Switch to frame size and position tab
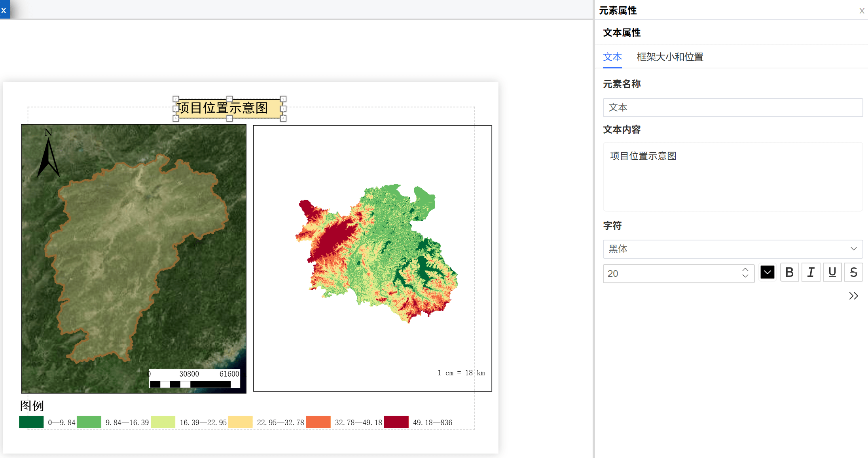Screen dimensions: 868x458 [670, 57]
